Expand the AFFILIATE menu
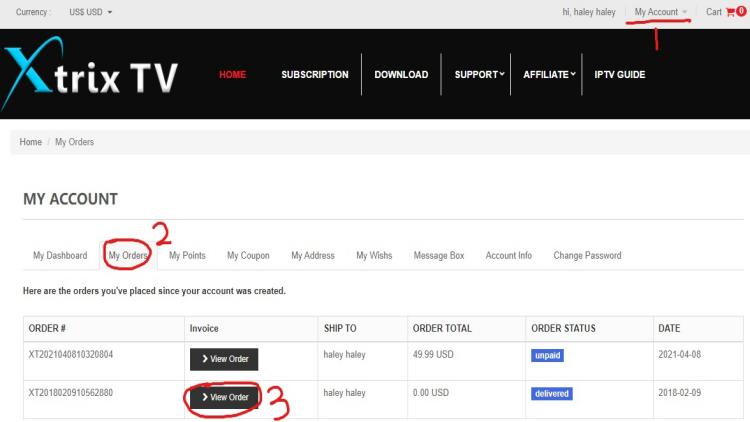Screen dimensions: 750x422 click(549, 75)
